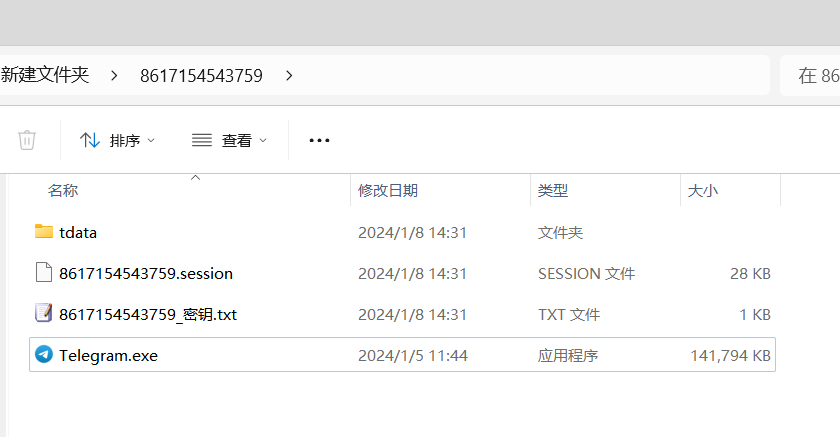Click the Telegram.exe application icon
The width and height of the screenshot is (840, 437).
(43, 355)
